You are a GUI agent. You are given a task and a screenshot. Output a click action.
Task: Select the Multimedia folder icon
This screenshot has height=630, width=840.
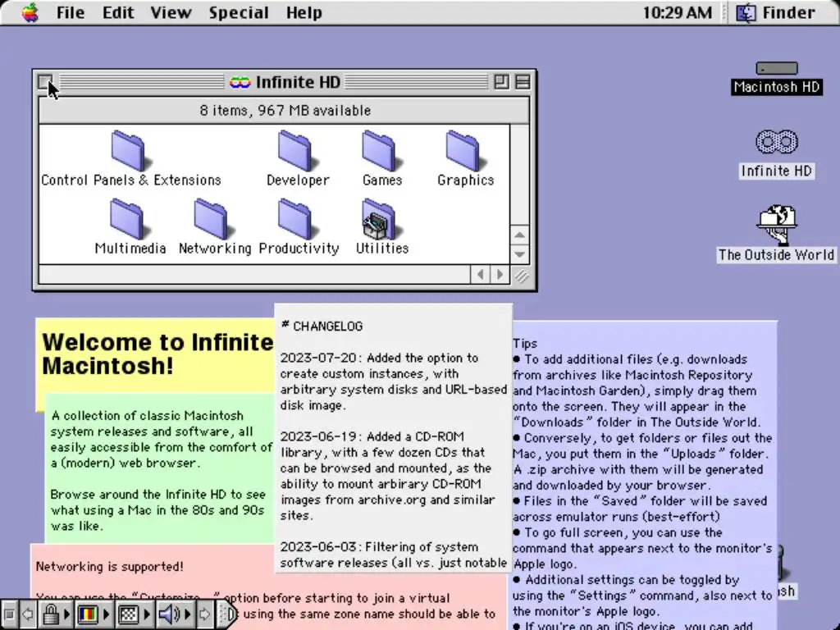[x=129, y=219]
